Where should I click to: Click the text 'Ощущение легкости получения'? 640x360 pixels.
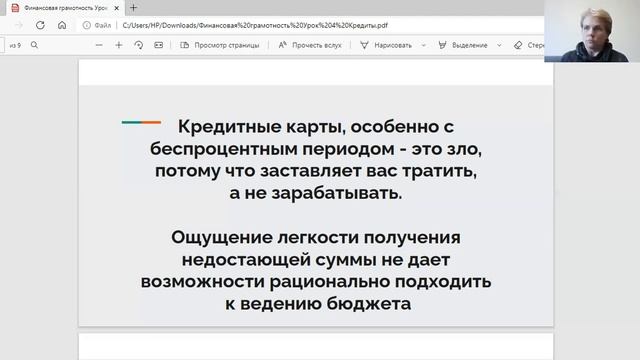pos(316,238)
